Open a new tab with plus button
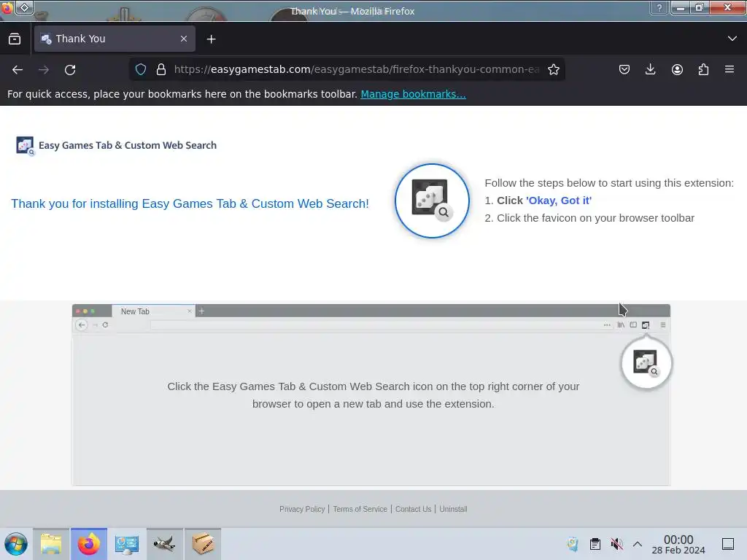The width and height of the screenshot is (747, 560). (x=211, y=39)
